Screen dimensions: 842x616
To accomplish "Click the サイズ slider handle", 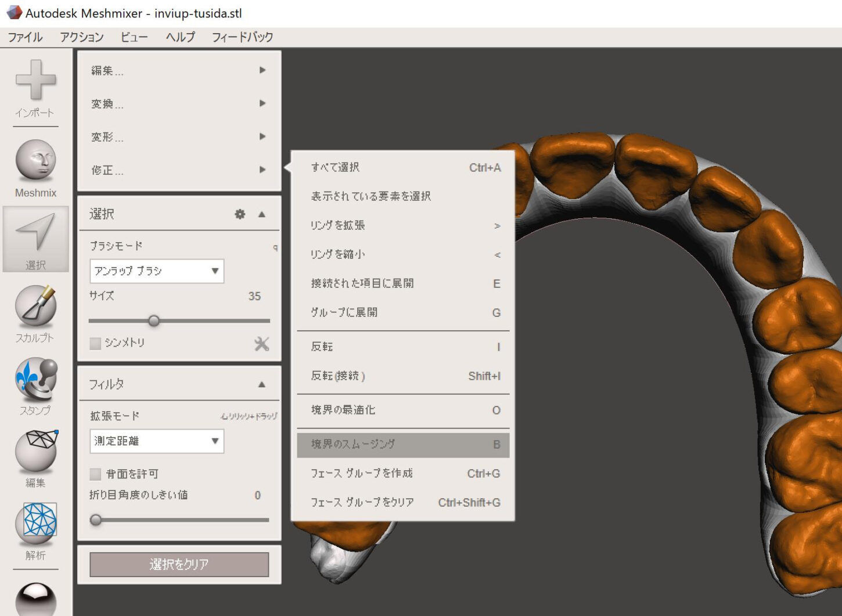I will tap(154, 320).
